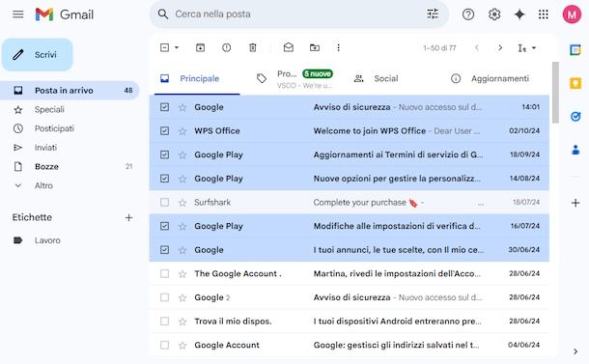Open Posticipati folder
589x364 pixels.
(70, 128)
